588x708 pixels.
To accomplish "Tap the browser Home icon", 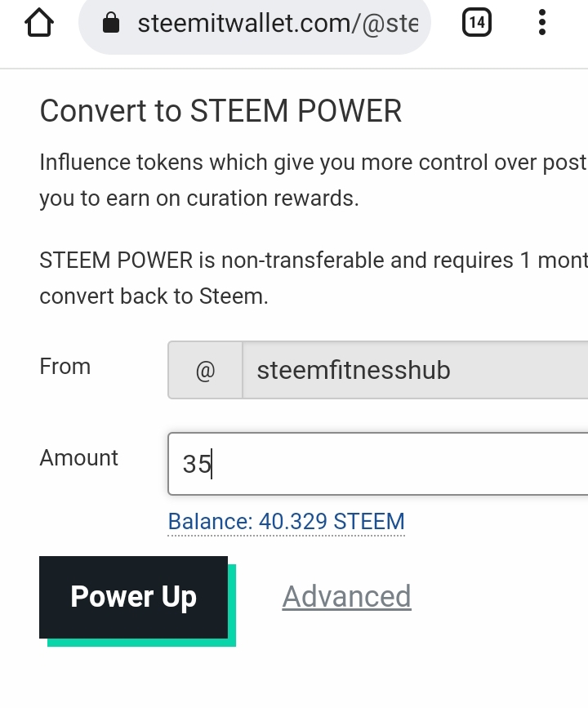I will tap(39, 23).
